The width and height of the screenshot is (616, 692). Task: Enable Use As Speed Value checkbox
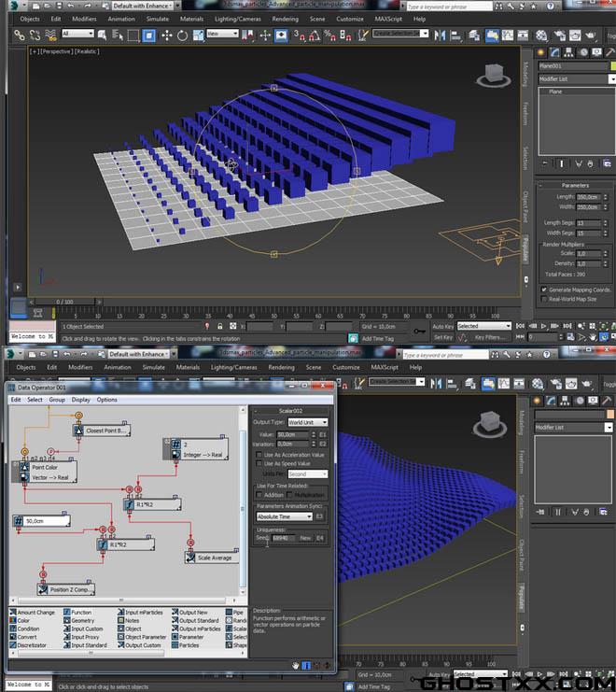pyautogui.click(x=259, y=463)
